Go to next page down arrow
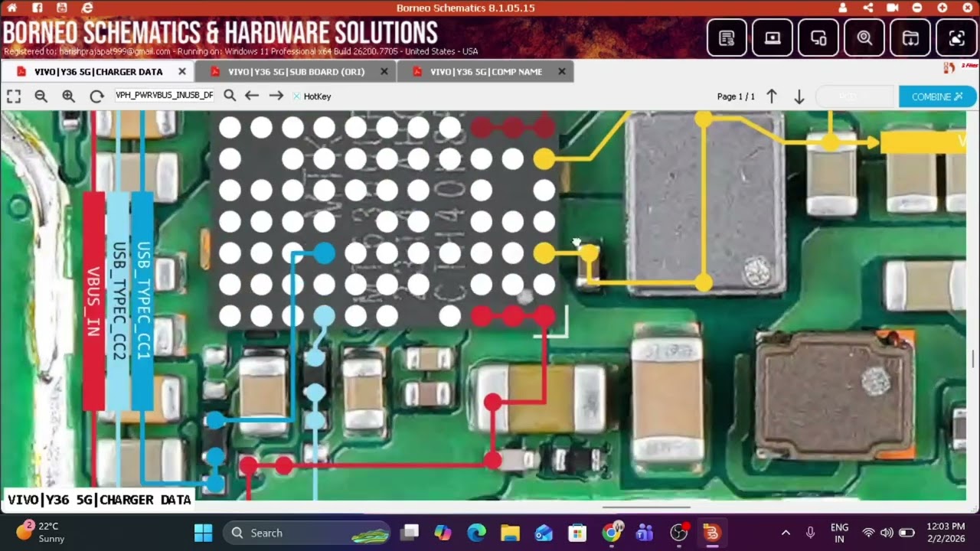This screenshot has width=980, height=551. pos(799,96)
